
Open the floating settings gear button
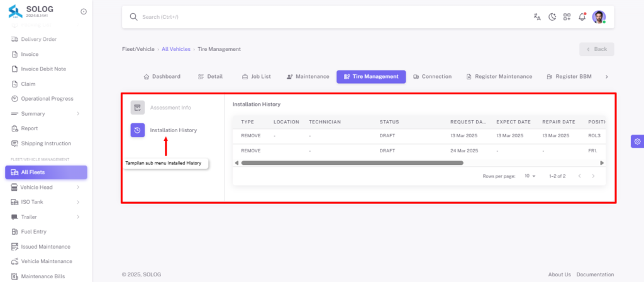pos(637,142)
